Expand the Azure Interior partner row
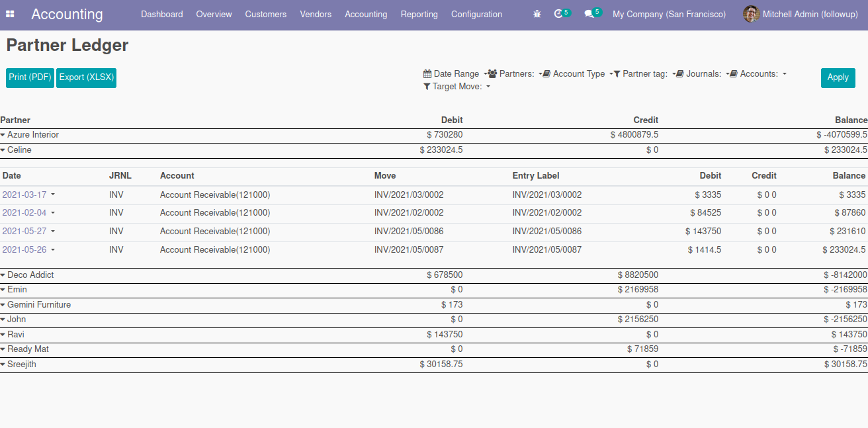868x428 pixels. click(x=3, y=135)
